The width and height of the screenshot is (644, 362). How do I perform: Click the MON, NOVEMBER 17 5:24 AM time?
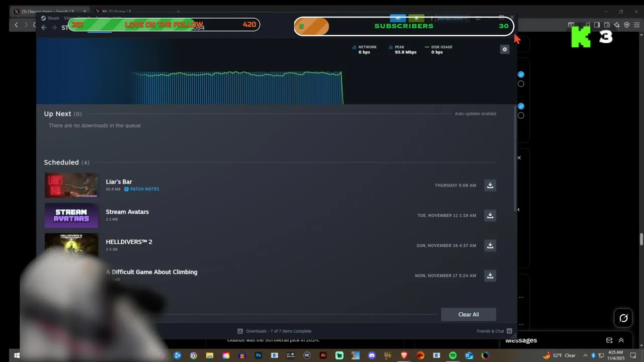click(445, 276)
